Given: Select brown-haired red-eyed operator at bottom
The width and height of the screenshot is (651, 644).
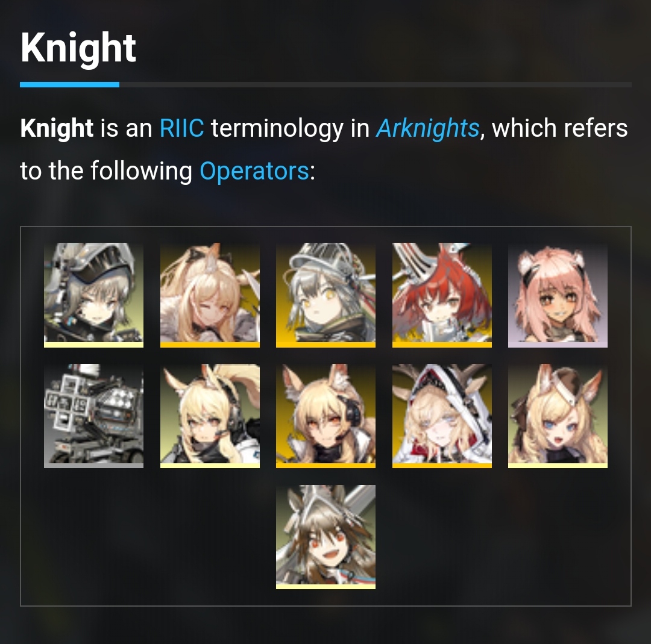Looking at the screenshot, I should pos(325,537).
